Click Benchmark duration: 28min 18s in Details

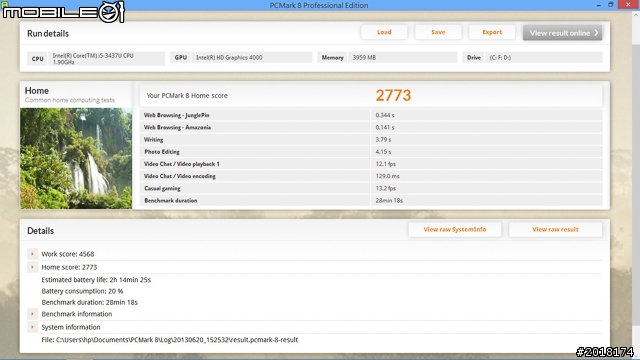(x=89, y=302)
